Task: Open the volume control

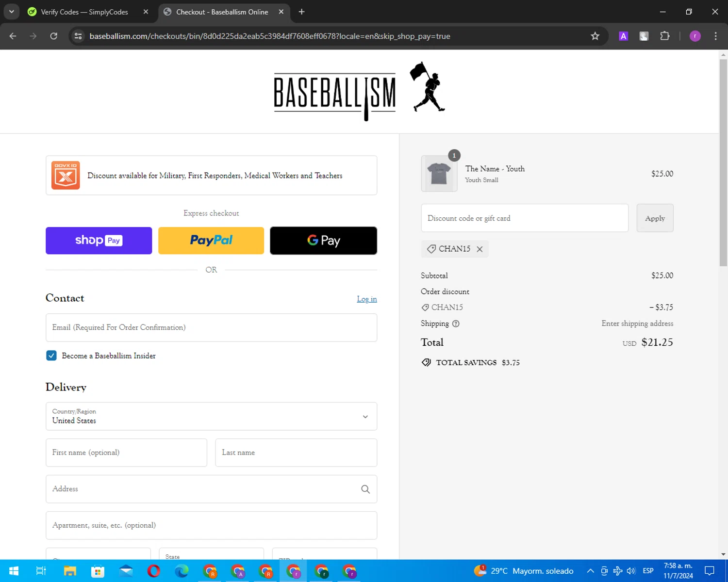Action: (x=631, y=571)
